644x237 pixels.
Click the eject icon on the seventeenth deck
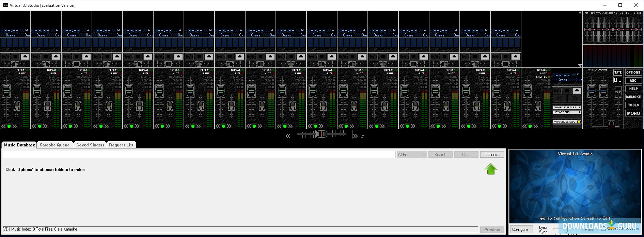[x=516, y=56]
